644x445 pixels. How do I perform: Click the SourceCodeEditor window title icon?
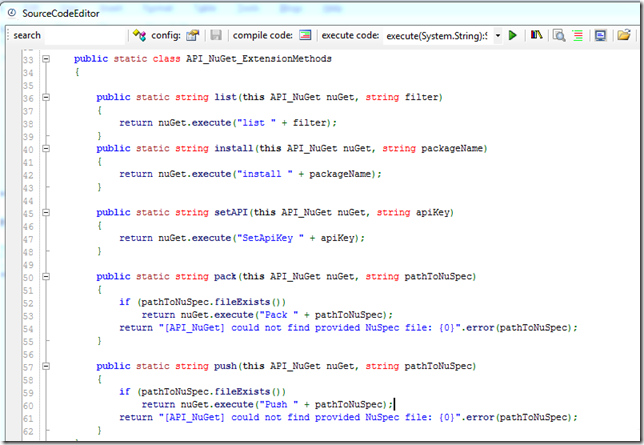(x=12, y=13)
